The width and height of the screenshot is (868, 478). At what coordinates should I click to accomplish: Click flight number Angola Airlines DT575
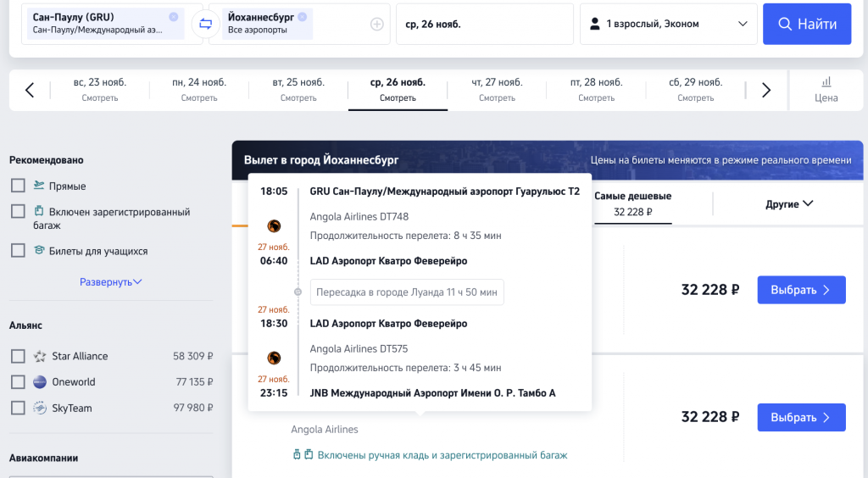tap(359, 348)
